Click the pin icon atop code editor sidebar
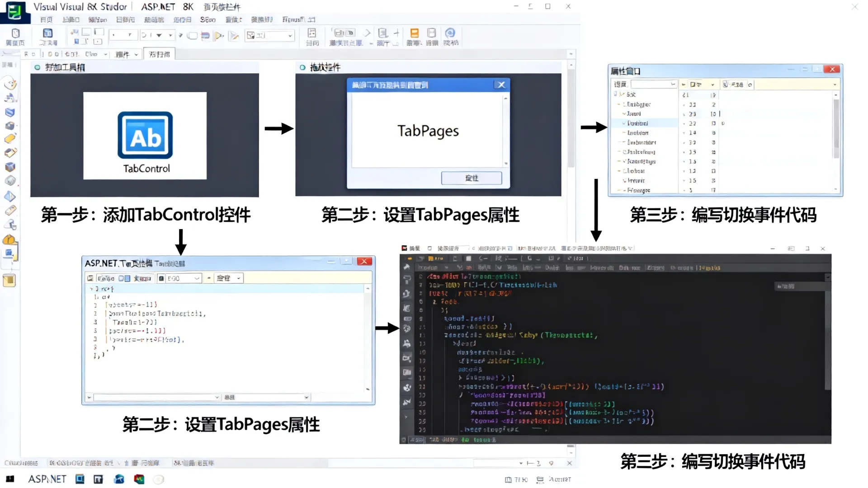 click(x=407, y=267)
